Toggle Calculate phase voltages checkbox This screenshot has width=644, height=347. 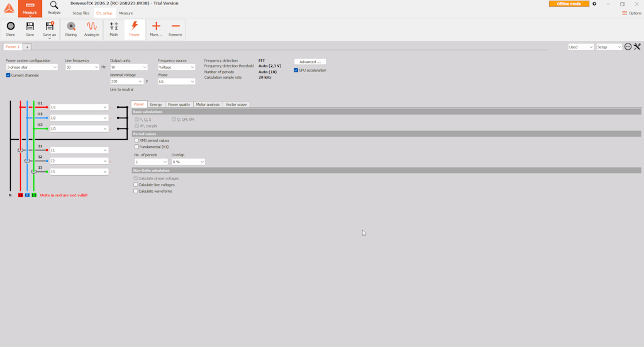136,178
